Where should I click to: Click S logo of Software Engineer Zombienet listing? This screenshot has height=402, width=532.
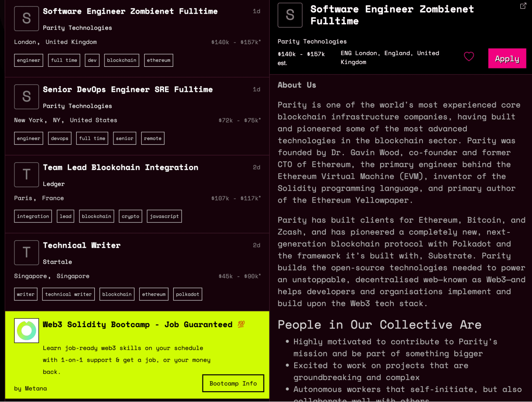coord(26,18)
